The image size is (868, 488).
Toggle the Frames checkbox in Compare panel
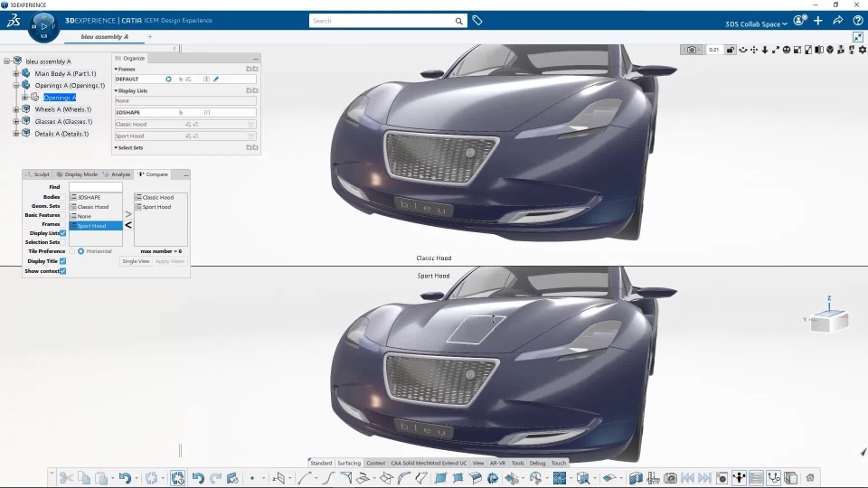tap(63, 224)
